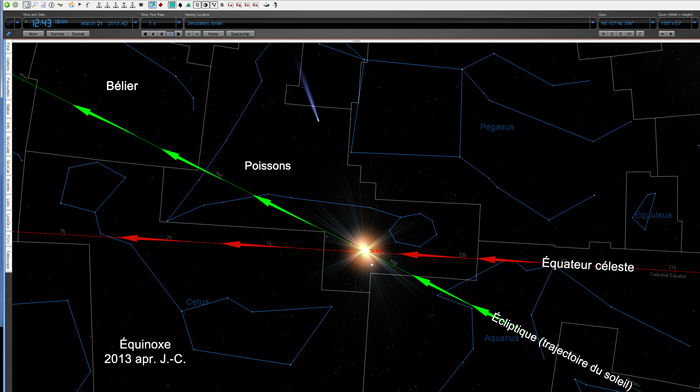Image resolution: width=700 pixels, height=392 pixels.
Task: Toggle the highlighted blue square icon beside red diamond
Action: 152,5
